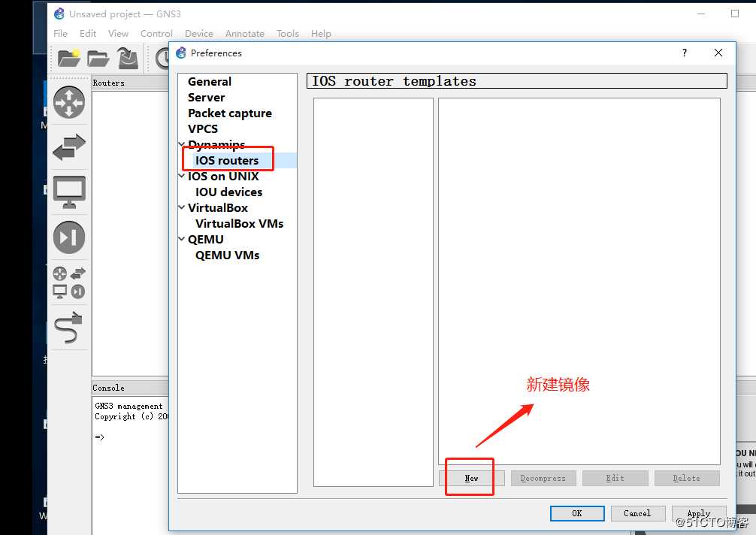
Task: Click the New project toolbar icon
Action: tap(69, 58)
